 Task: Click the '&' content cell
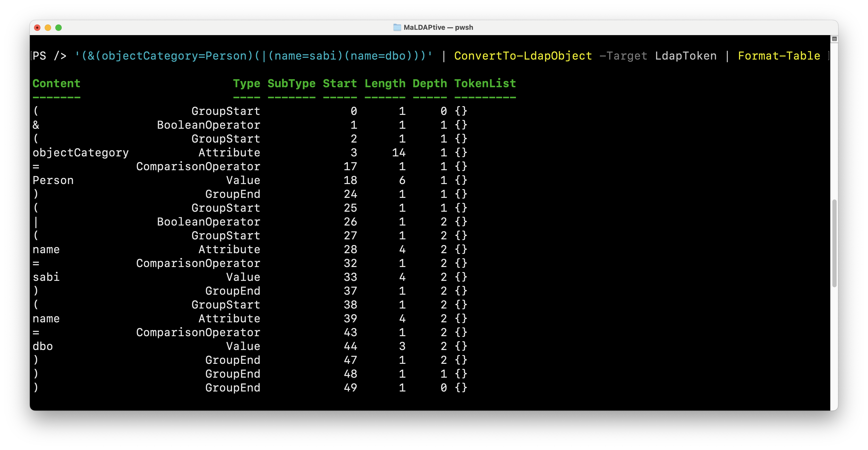(x=36, y=125)
